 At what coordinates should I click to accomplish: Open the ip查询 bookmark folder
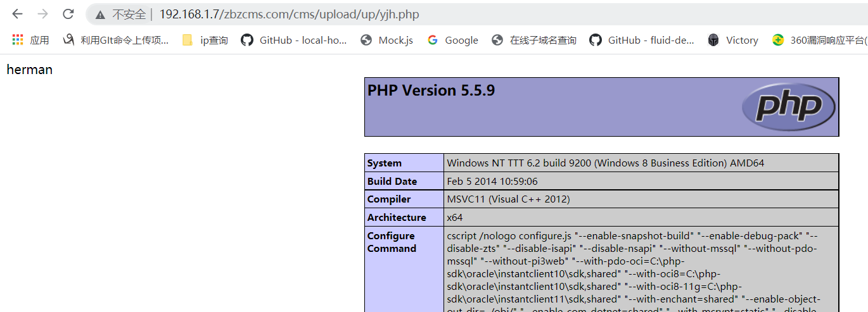pyautogui.click(x=205, y=40)
